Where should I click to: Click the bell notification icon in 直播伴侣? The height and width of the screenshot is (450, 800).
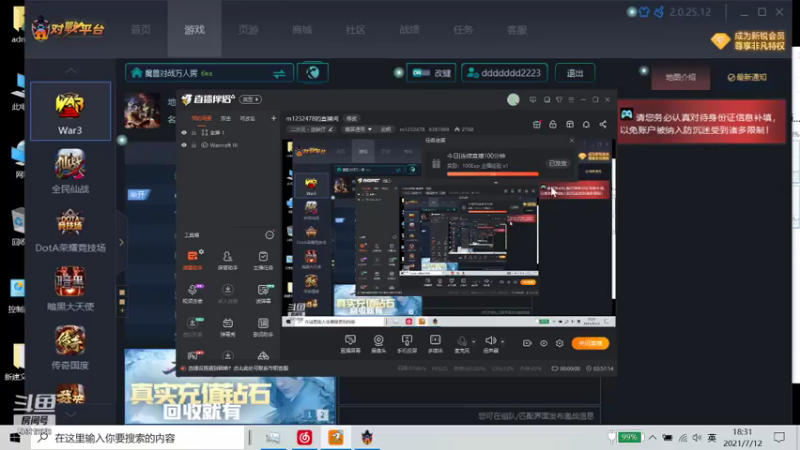tap(586, 124)
